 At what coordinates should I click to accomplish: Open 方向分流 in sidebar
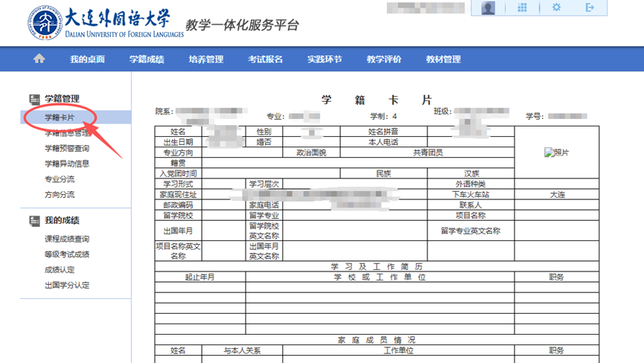(x=60, y=194)
